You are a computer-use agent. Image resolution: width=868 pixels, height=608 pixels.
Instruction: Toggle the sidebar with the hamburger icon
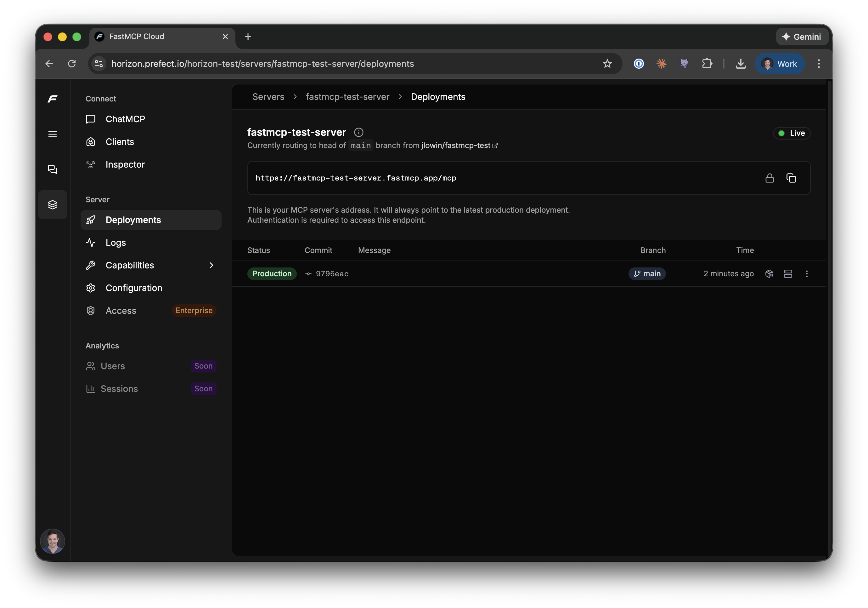pos(53,134)
